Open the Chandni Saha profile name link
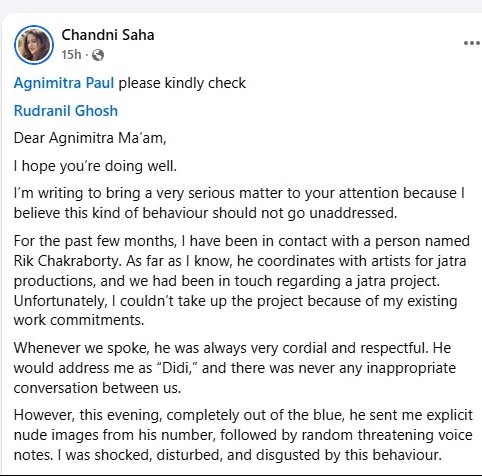 (108, 35)
